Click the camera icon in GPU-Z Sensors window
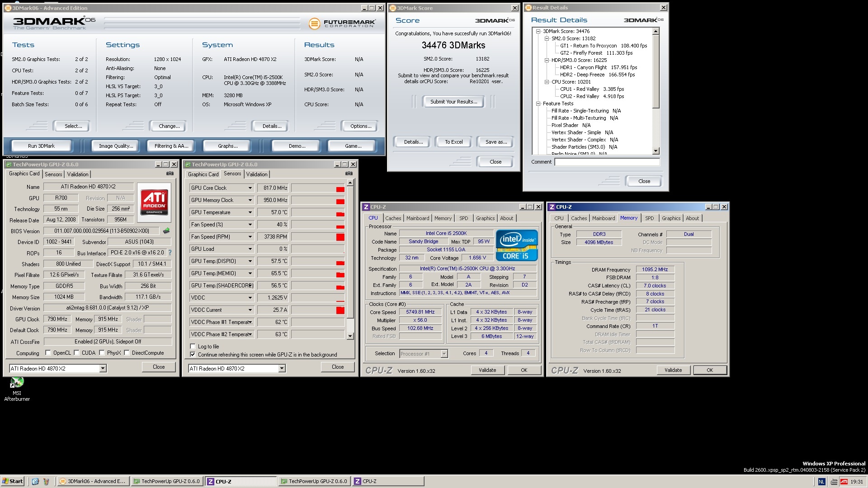This screenshot has width=868, height=488. [349, 174]
